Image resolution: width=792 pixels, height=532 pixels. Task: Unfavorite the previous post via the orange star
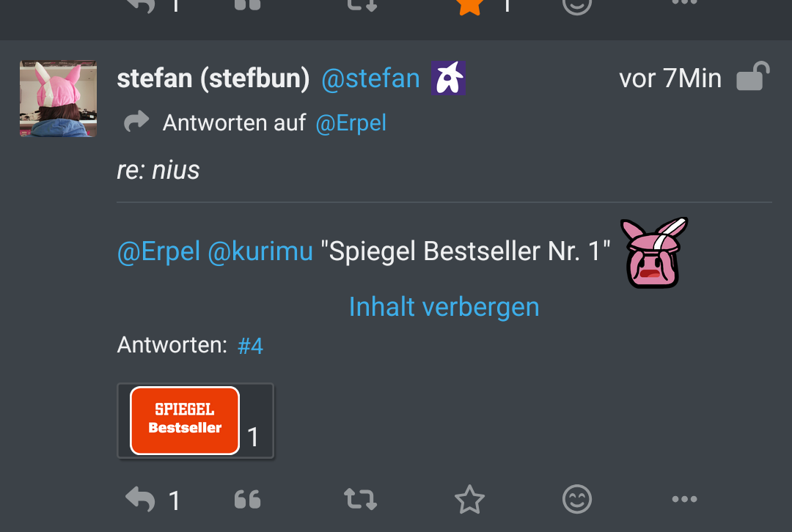click(469, 6)
